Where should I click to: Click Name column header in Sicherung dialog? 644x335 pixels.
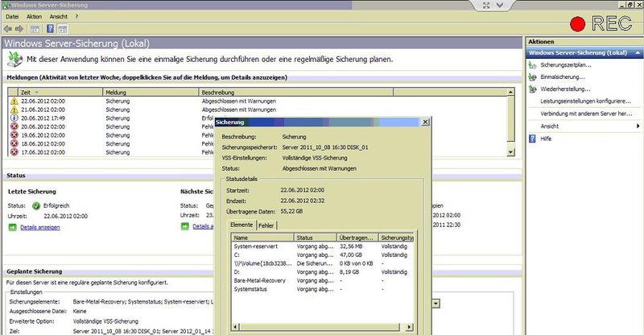(263, 238)
